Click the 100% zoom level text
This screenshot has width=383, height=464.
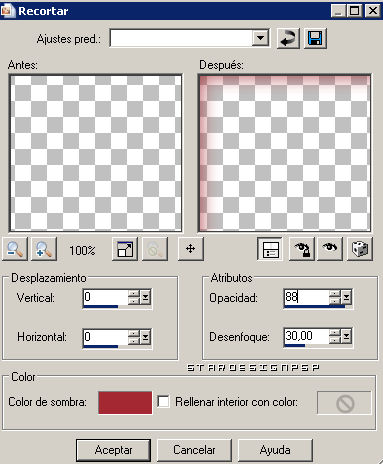click(x=82, y=250)
